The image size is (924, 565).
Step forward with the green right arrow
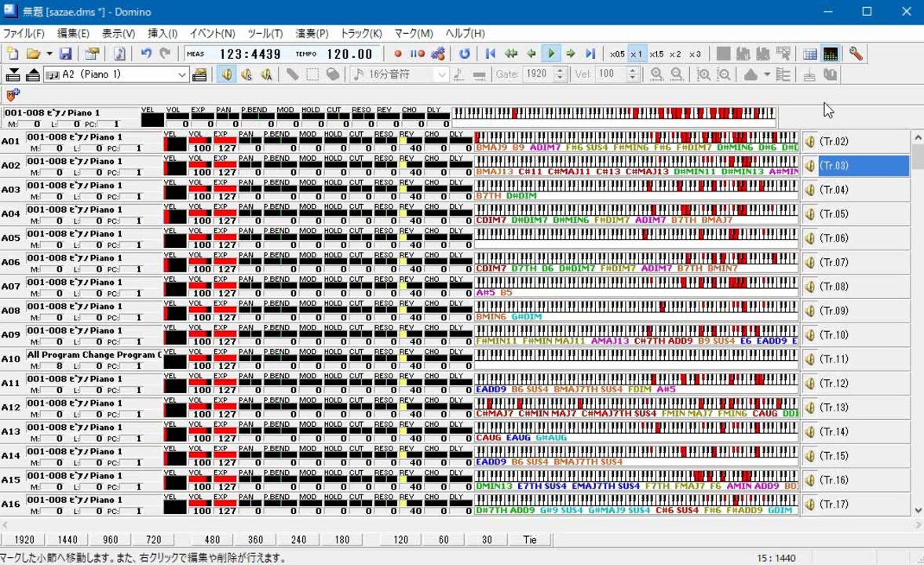(571, 53)
